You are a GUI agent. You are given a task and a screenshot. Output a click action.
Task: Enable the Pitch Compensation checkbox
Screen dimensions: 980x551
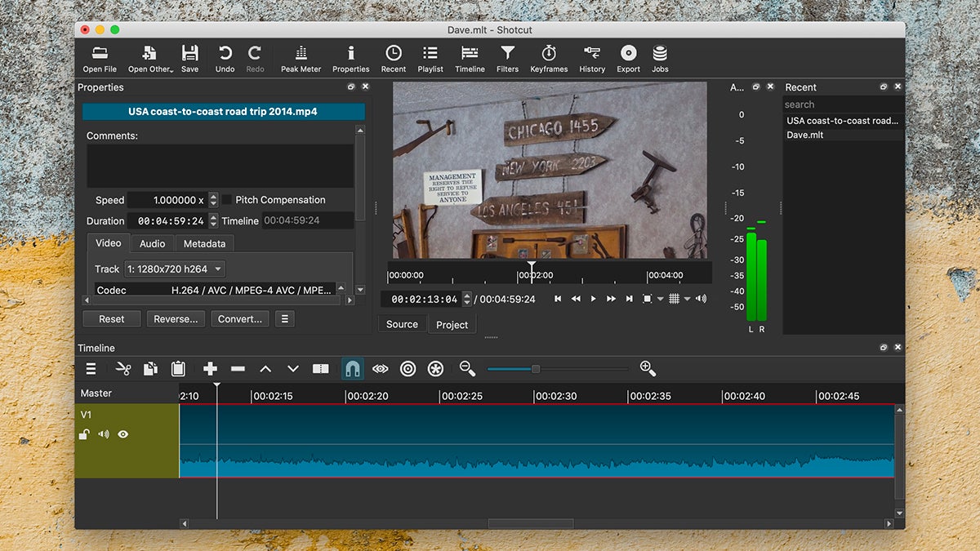coord(227,200)
